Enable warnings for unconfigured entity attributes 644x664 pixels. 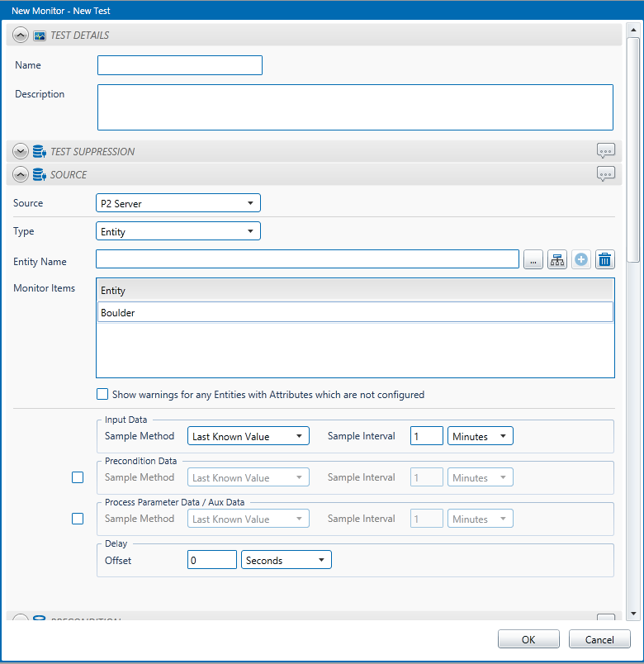[102, 394]
